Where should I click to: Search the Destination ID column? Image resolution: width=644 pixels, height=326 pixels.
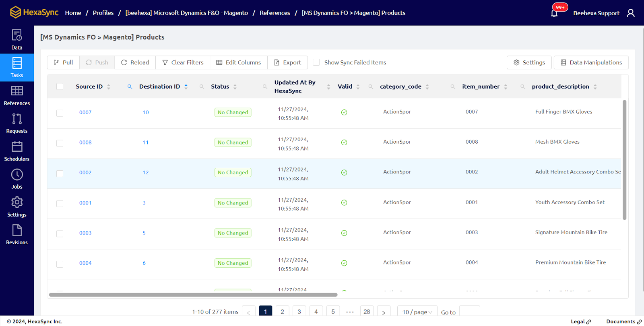pos(202,87)
